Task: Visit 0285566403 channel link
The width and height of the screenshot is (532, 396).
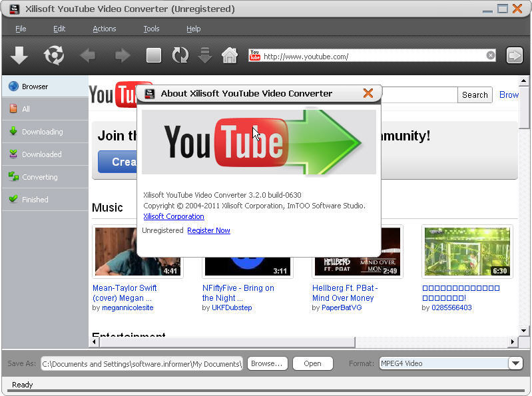Action: (x=451, y=308)
